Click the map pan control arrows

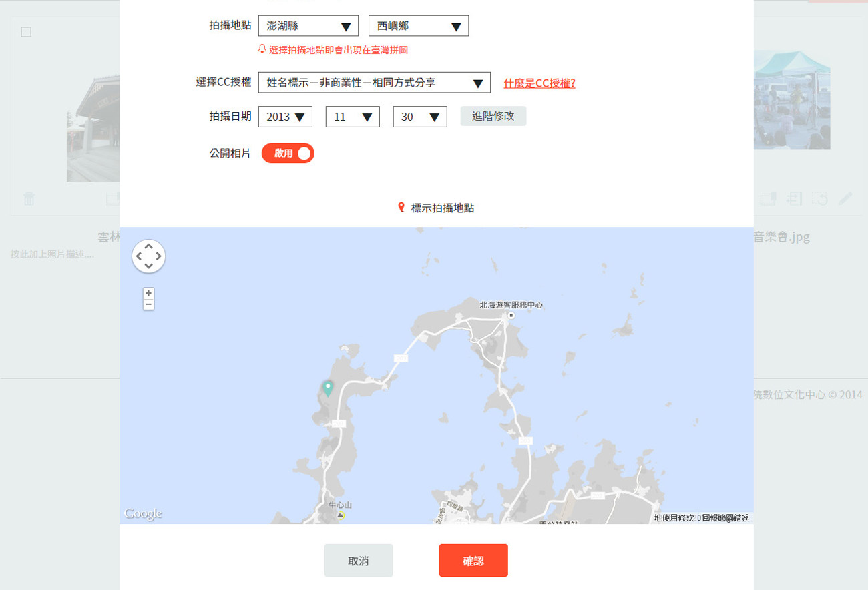[148, 256]
